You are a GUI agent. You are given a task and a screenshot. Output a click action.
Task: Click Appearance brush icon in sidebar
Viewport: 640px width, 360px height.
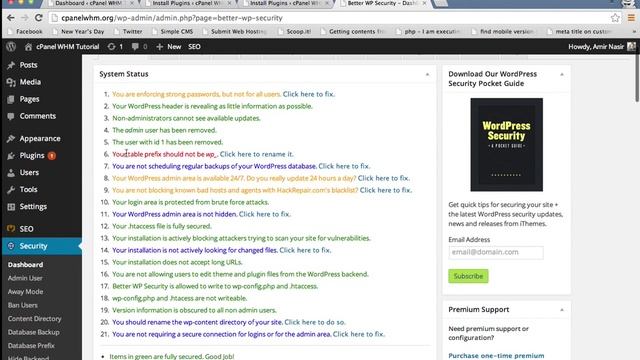(11, 139)
